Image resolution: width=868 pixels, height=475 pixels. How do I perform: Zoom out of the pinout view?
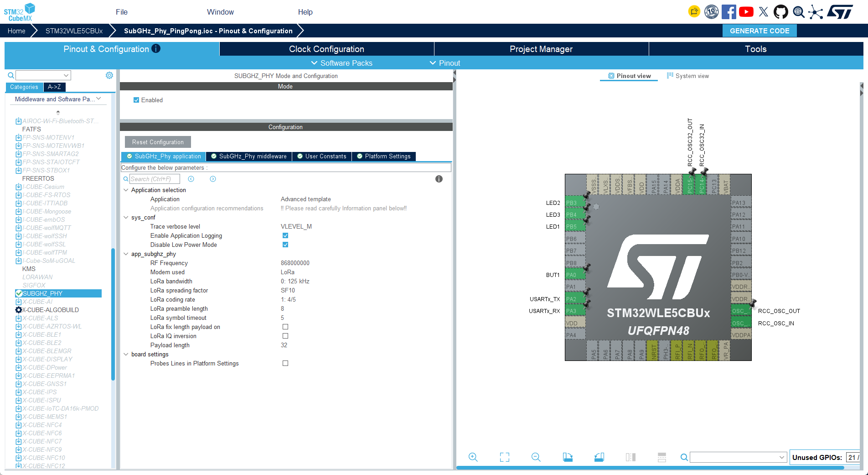536,457
